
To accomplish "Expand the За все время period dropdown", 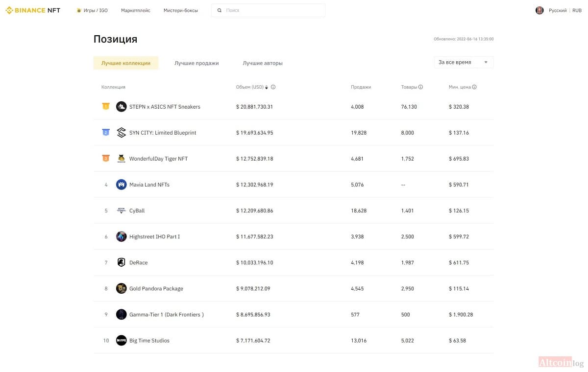I will pyautogui.click(x=464, y=62).
